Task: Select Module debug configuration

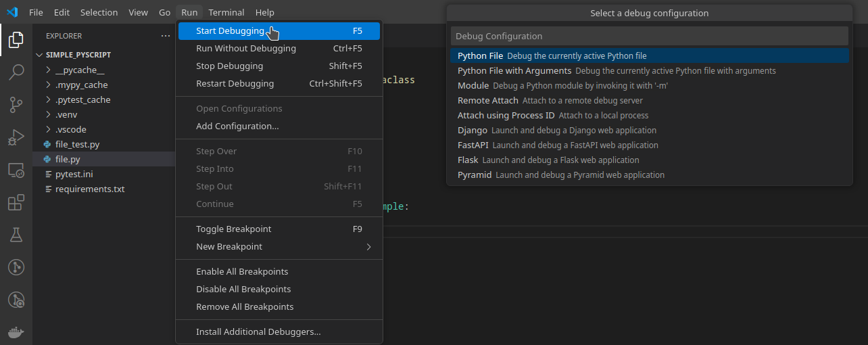Action: pyautogui.click(x=650, y=85)
